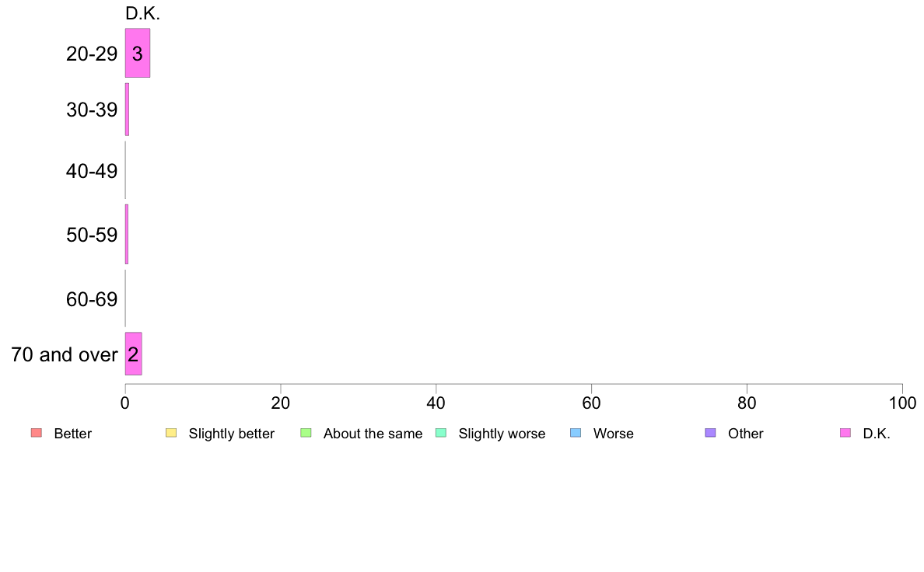Click the Slightly better legend text

click(231, 434)
